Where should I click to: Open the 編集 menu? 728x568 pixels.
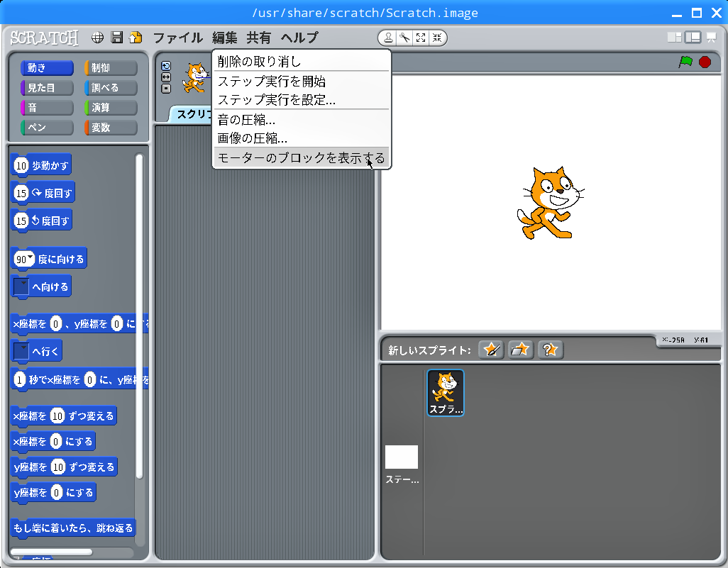tap(225, 38)
